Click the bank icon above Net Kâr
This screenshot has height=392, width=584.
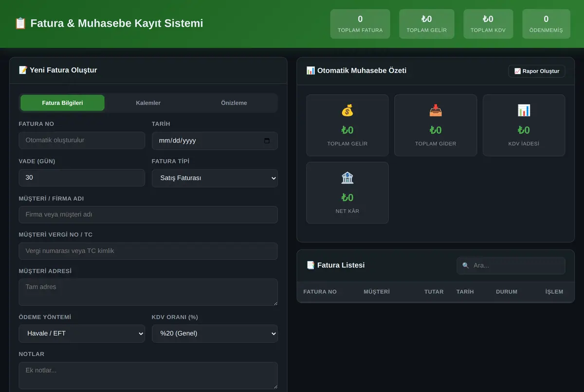(347, 178)
